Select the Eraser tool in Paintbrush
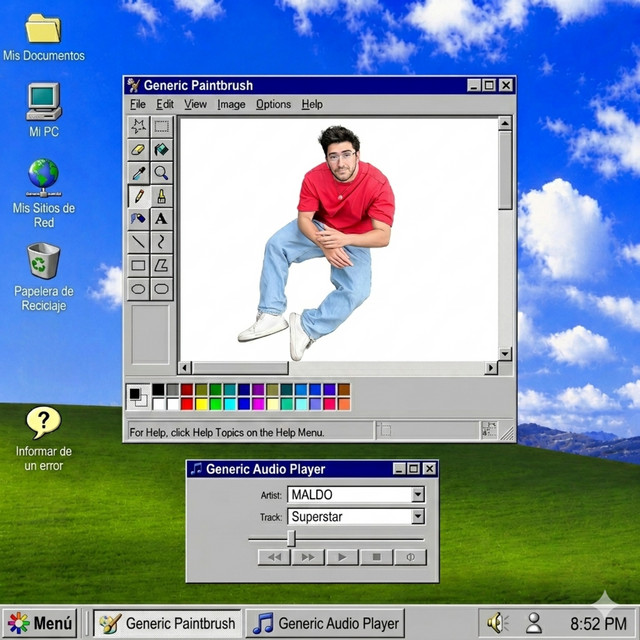The height and width of the screenshot is (640, 640). 138,150
